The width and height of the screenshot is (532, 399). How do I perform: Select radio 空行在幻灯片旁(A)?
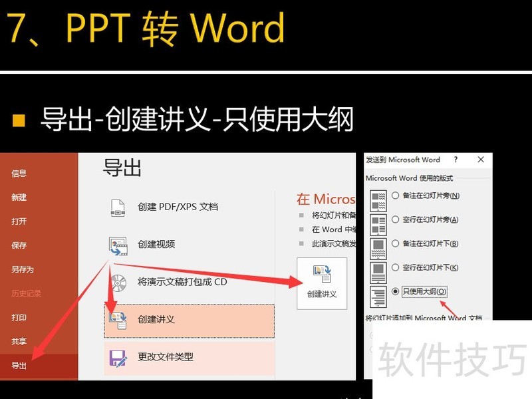pos(395,219)
